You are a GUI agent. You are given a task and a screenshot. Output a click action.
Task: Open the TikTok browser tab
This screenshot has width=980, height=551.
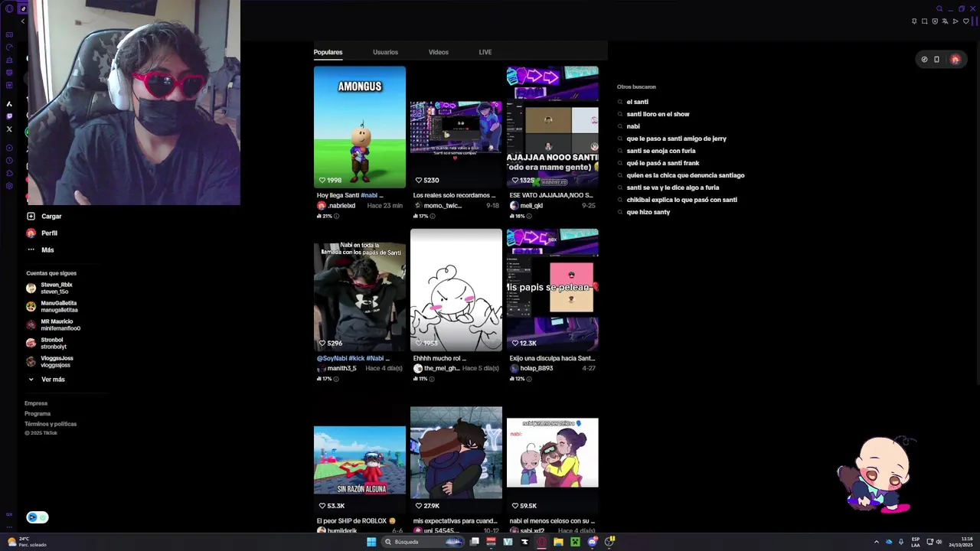23,9
